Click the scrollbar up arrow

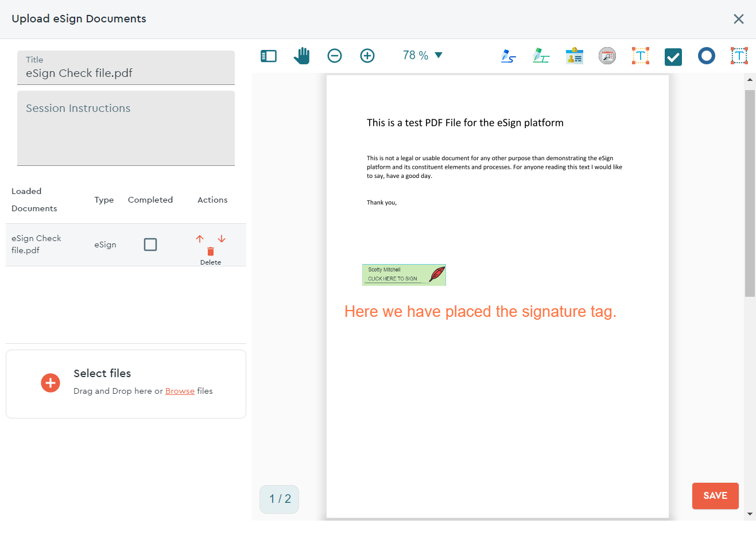750,80
